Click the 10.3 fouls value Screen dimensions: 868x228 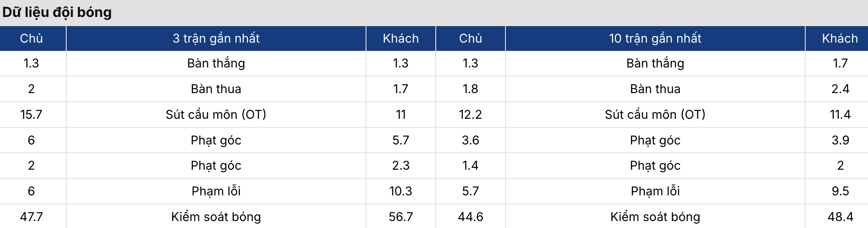(400, 191)
